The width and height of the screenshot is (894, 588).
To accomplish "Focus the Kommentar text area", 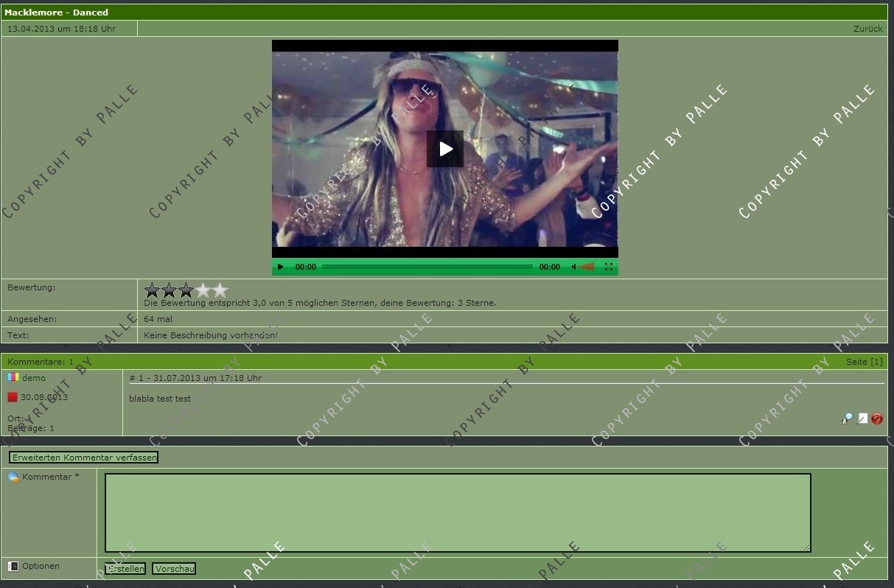I will (458, 513).
